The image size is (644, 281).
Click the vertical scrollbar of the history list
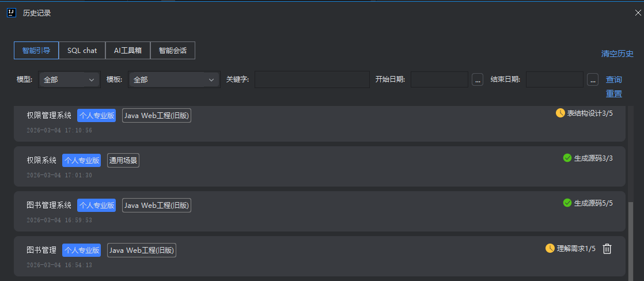pyautogui.click(x=630, y=236)
